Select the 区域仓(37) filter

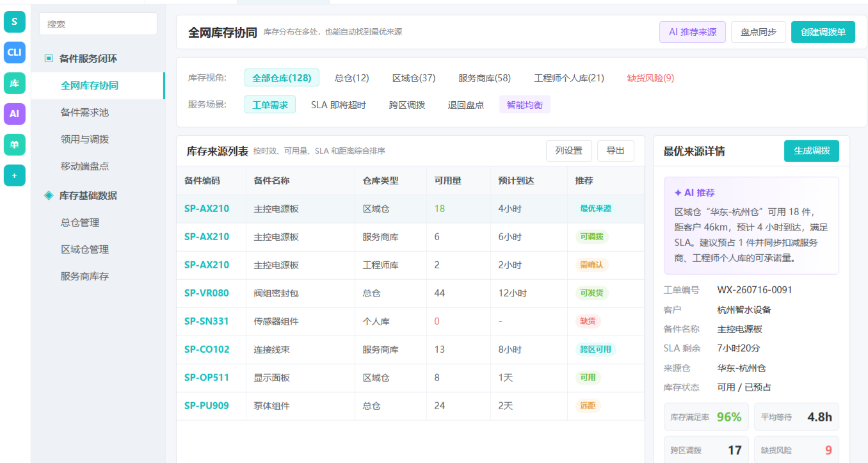pos(414,78)
